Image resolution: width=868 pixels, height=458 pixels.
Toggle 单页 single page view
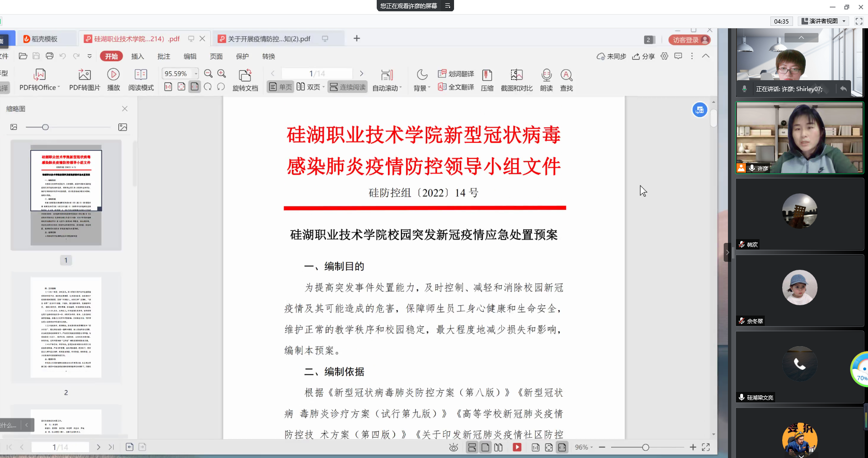click(281, 87)
